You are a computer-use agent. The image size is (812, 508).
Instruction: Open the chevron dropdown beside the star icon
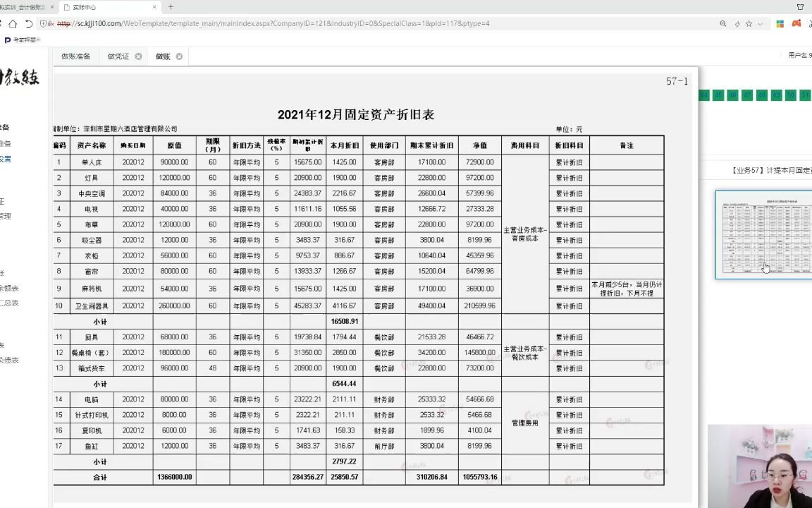click(x=759, y=23)
